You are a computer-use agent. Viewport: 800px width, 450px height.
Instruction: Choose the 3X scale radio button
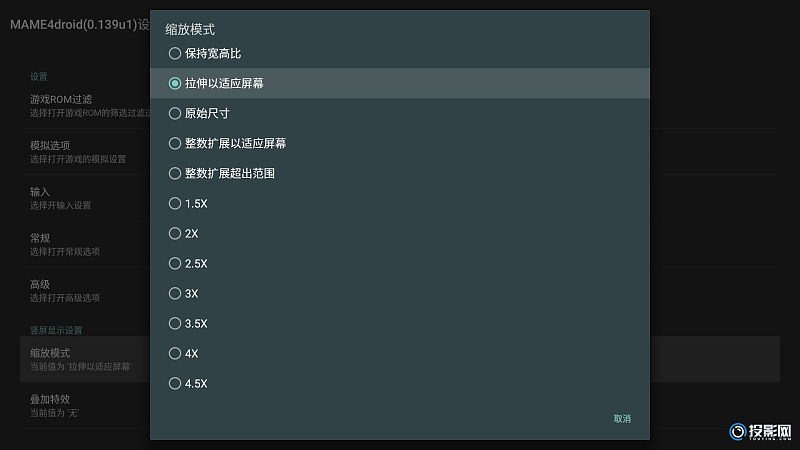tap(399, 293)
